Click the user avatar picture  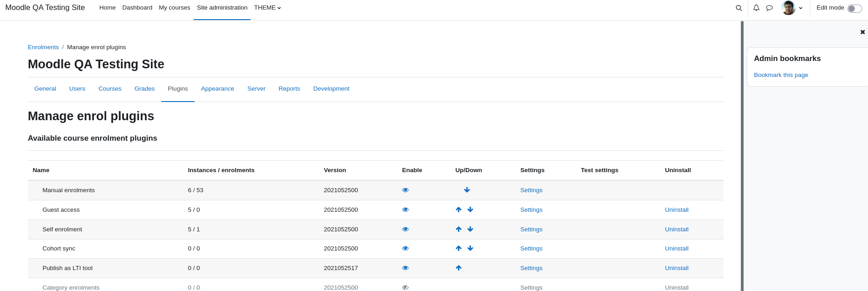pyautogui.click(x=788, y=8)
